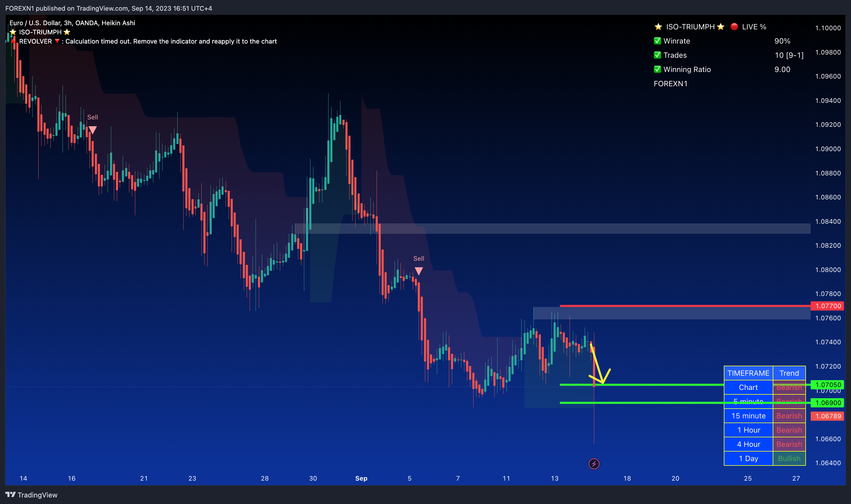
Task: Click the 15 minute timeframe row
Action: pos(765,416)
